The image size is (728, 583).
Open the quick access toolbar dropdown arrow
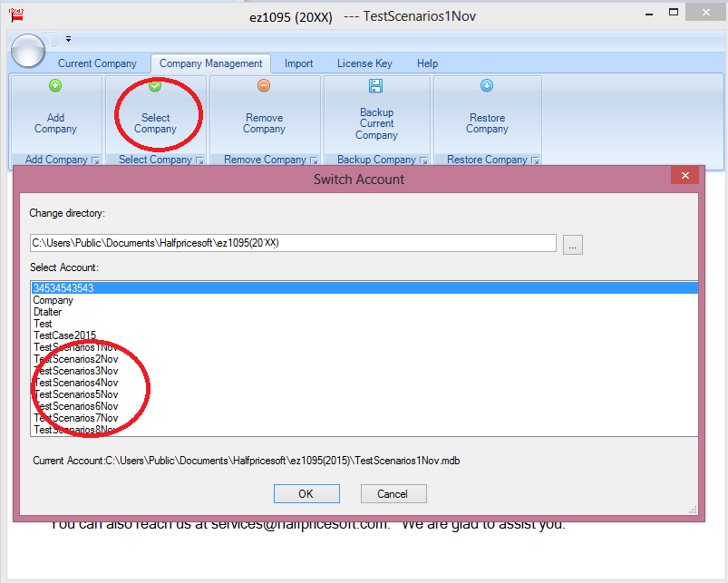pyautogui.click(x=68, y=39)
